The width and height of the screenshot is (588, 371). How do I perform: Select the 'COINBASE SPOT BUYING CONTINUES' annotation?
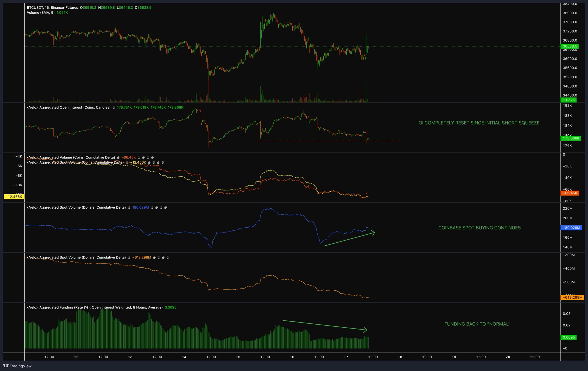pos(479,228)
